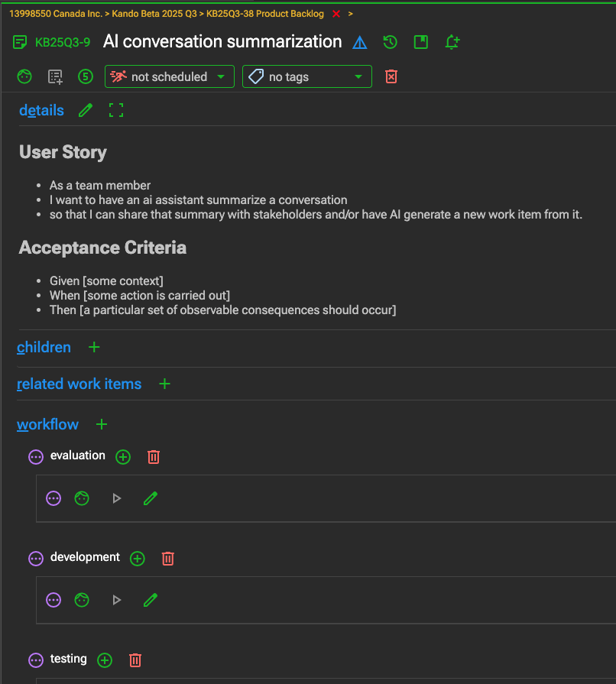The height and width of the screenshot is (684, 616).
Task: Click the circled 5 points icon
Action: click(x=86, y=76)
